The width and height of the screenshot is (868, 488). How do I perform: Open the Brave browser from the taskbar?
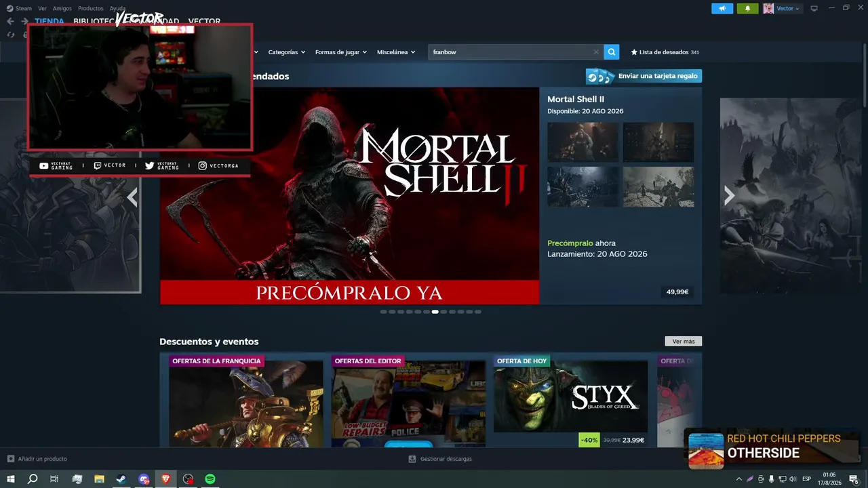coord(166,479)
